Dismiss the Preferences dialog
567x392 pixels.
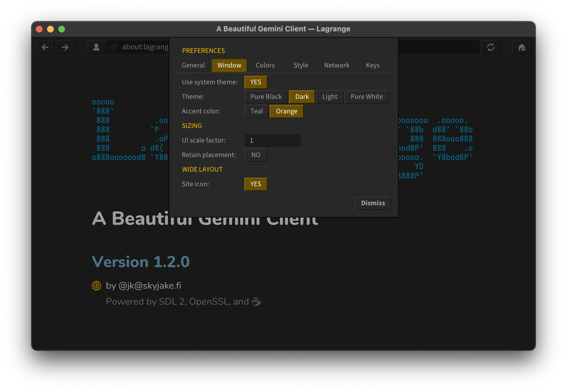point(373,203)
